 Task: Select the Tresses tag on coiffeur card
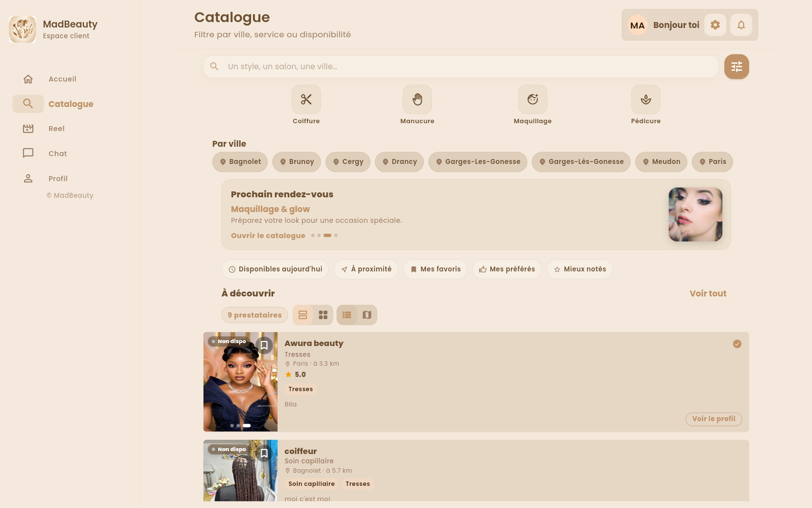tap(358, 484)
